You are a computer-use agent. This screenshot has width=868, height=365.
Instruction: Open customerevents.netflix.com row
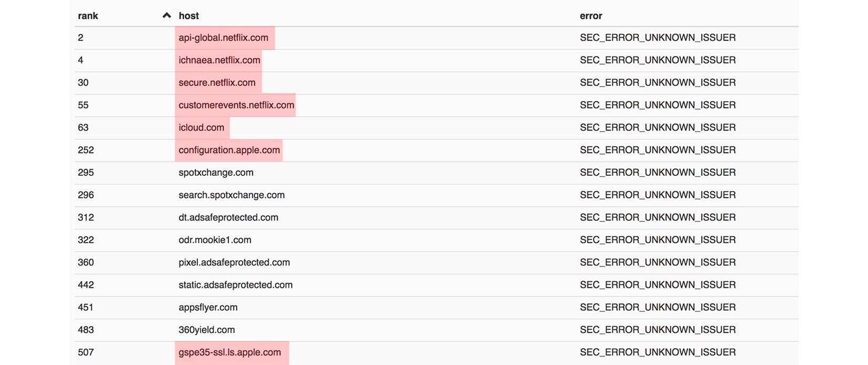coord(236,105)
